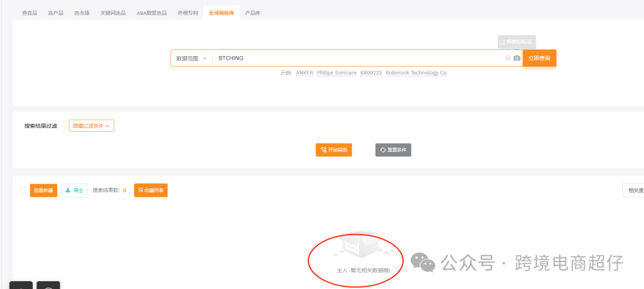Click the 搜索结果数: 0 count text
This screenshot has height=289, width=644.
(x=109, y=190)
